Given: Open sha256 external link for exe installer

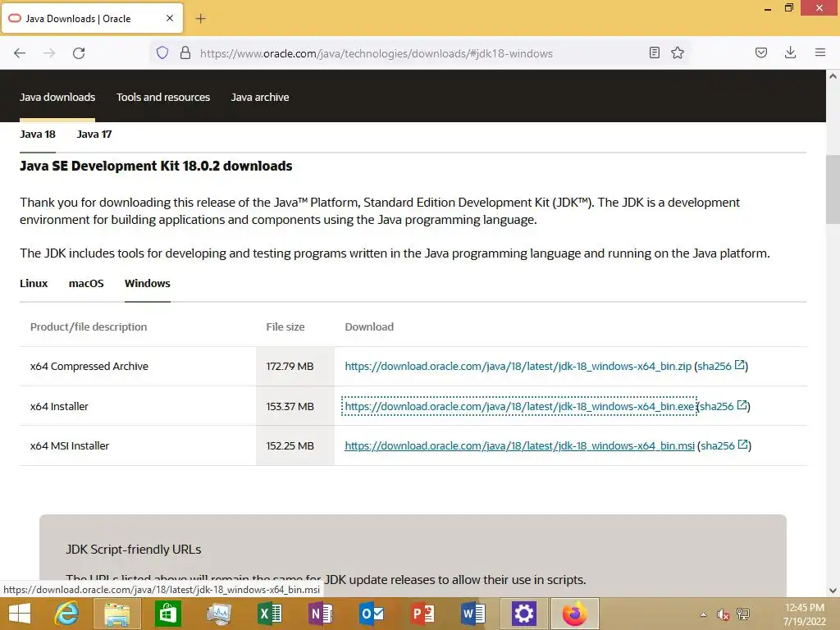Looking at the screenshot, I should click(x=742, y=405).
